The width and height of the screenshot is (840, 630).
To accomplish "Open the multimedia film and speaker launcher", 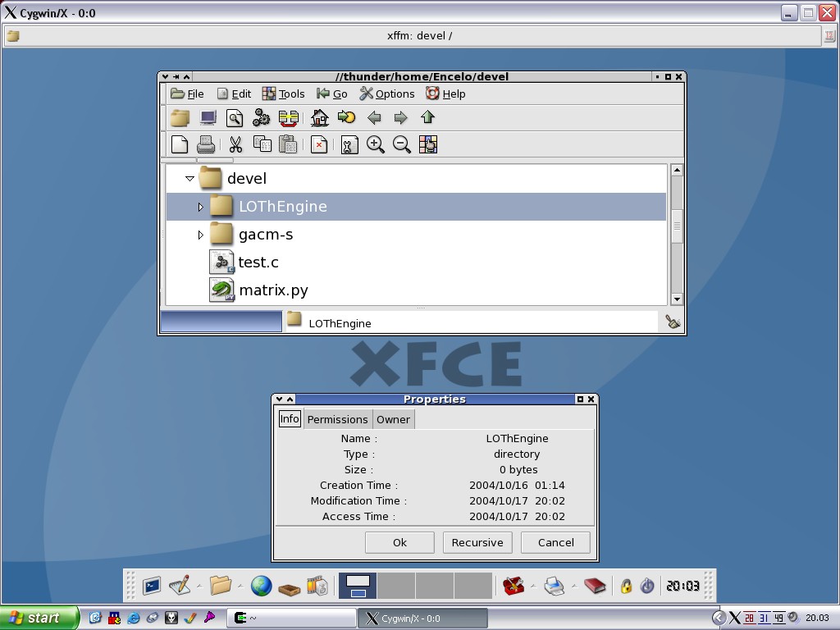I will point(317,586).
